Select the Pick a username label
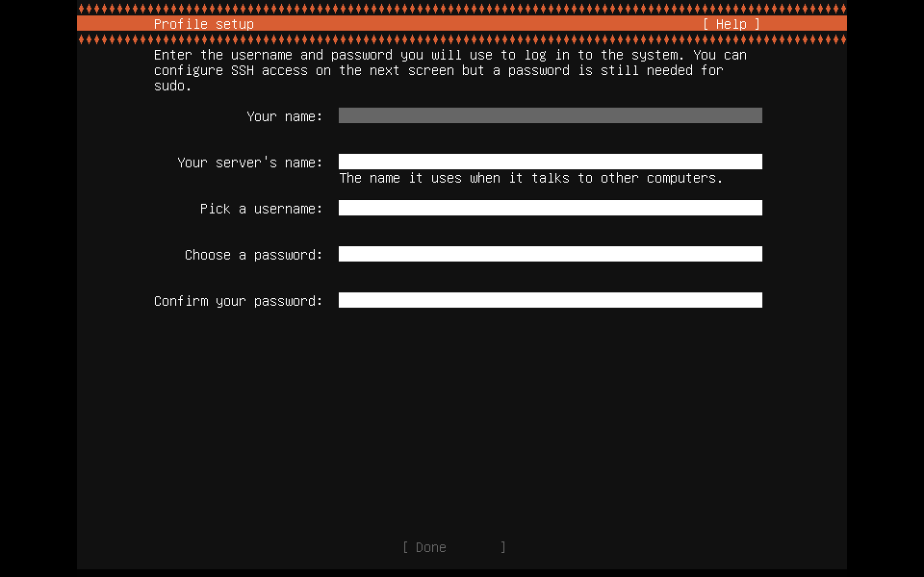924x577 pixels. pyautogui.click(x=261, y=208)
